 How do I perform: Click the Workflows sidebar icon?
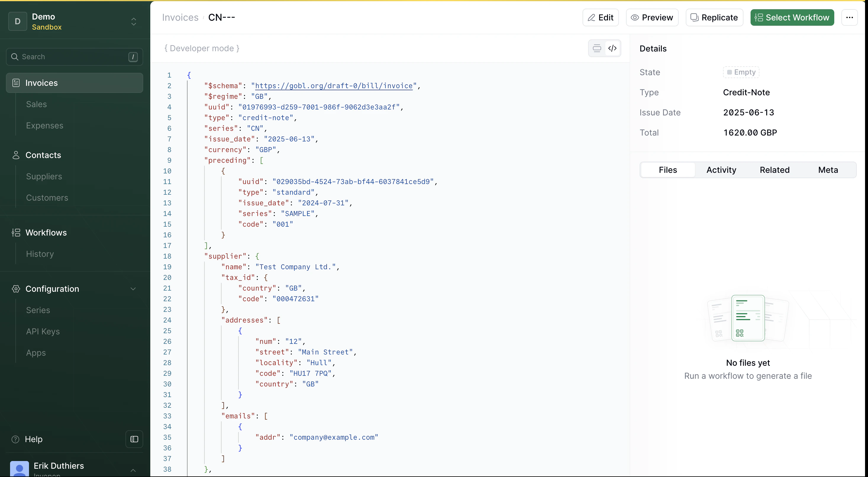tap(16, 233)
